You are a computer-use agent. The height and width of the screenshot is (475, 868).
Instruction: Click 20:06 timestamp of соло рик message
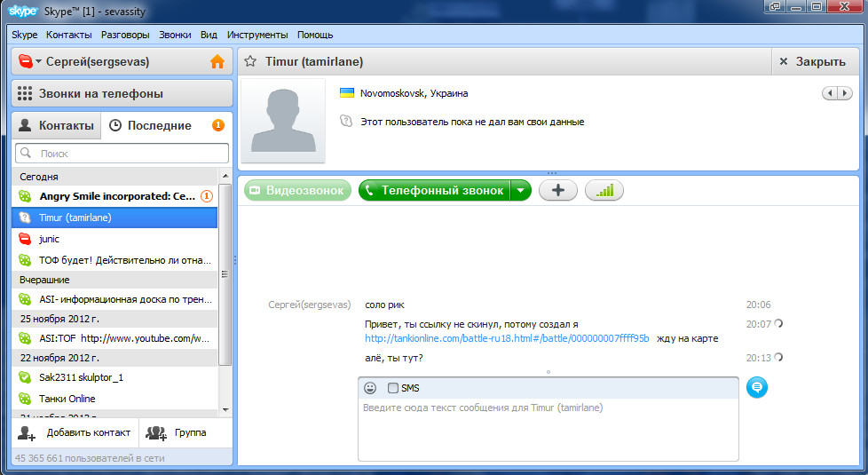pos(758,305)
